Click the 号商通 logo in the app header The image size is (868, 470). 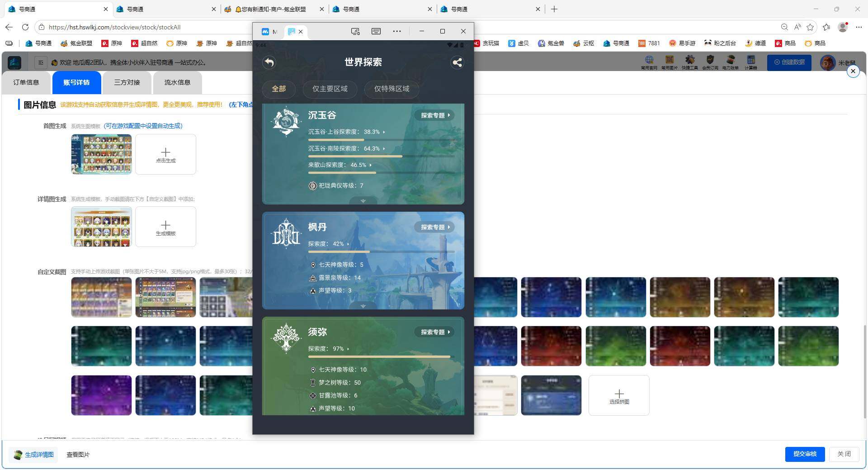[x=14, y=62]
